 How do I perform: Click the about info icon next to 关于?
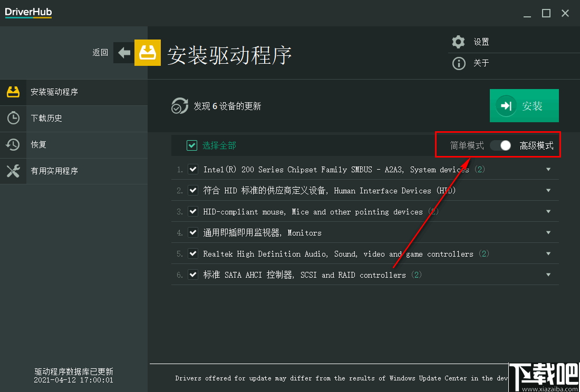(458, 63)
